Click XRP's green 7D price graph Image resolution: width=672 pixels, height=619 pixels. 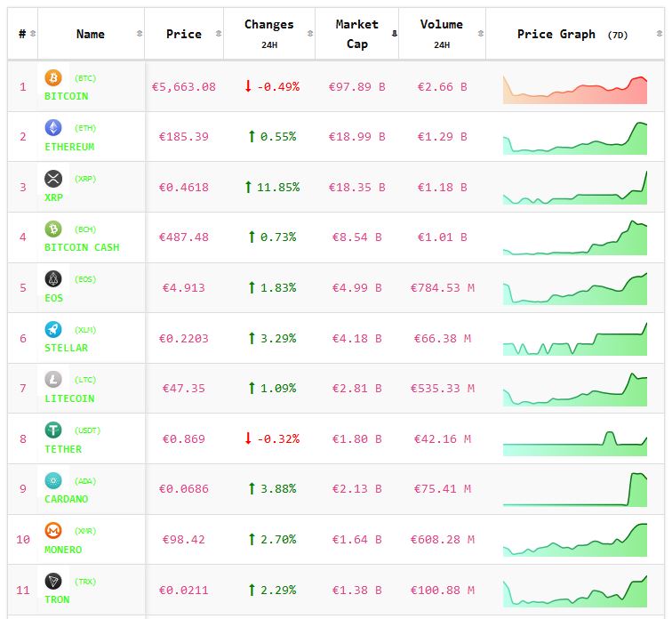575,189
